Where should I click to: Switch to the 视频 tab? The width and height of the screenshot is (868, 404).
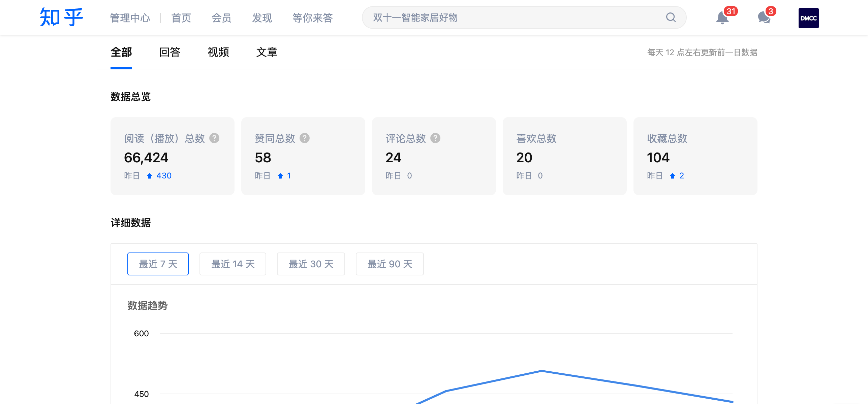[218, 52]
